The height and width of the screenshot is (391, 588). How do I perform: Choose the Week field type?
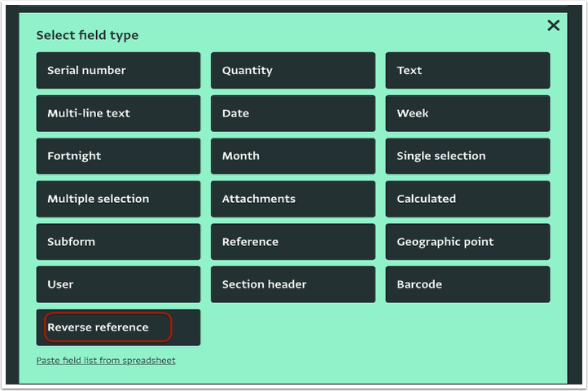(x=467, y=113)
